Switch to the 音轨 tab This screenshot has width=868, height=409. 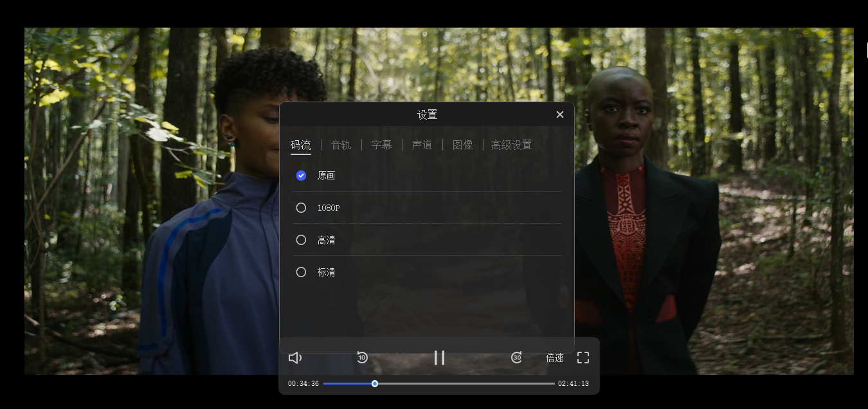pos(341,145)
